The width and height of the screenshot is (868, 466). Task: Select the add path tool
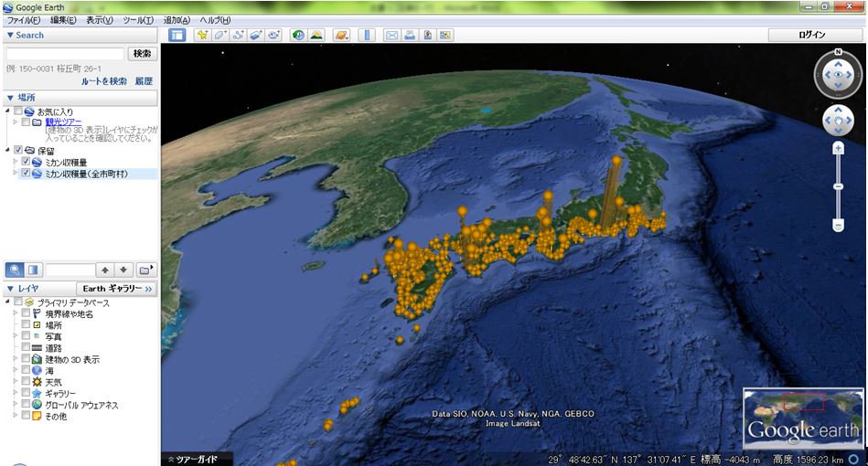pos(238,35)
